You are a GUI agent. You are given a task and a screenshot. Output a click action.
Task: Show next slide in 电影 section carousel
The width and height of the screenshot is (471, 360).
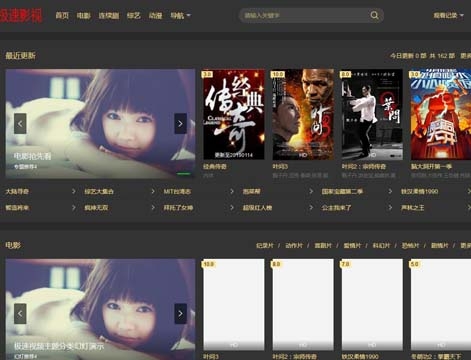[180, 314]
